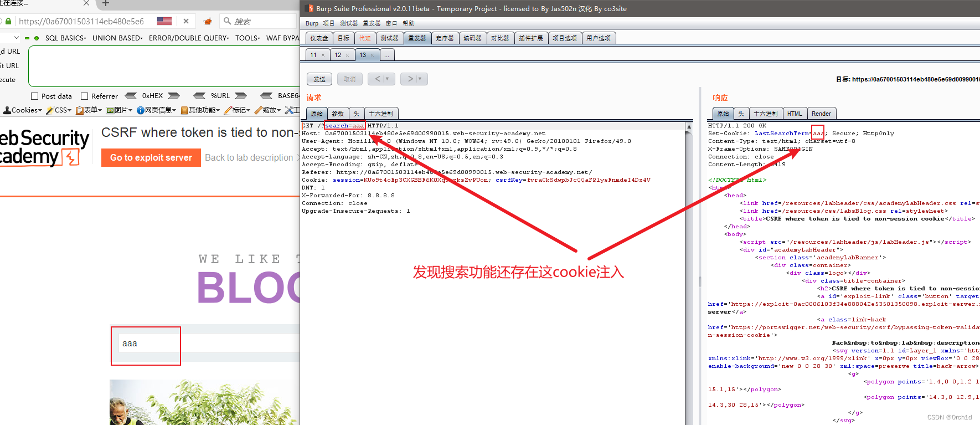Click the green padlock security icon
The image size is (980, 425).
(x=8, y=21)
